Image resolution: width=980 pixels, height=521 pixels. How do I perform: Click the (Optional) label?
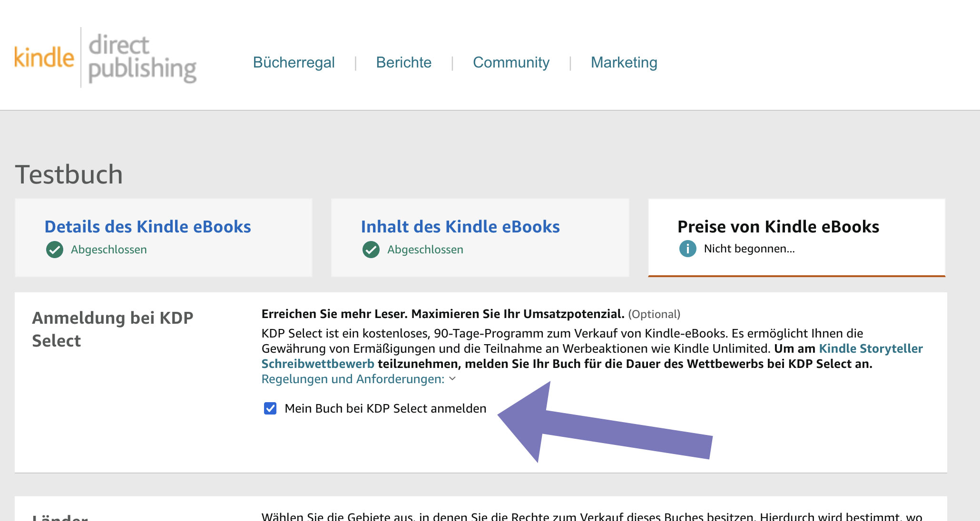[654, 314]
